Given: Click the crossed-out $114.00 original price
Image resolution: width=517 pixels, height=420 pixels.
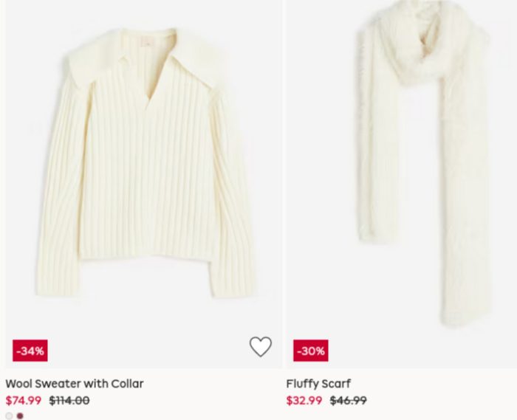Looking at the screenshot, I should coord(69,401).
